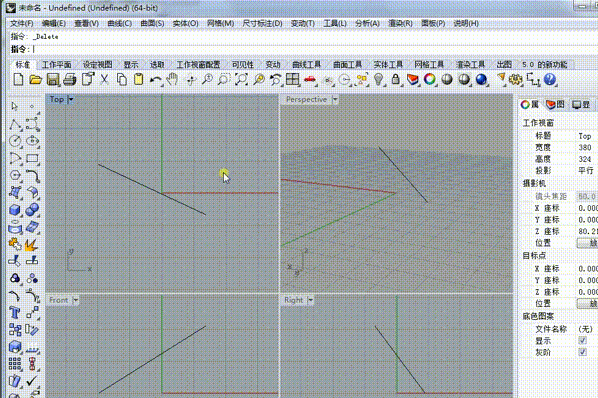Open the 分析(A) menu
The height and width of the screenshot is (398, 598).
367,23
